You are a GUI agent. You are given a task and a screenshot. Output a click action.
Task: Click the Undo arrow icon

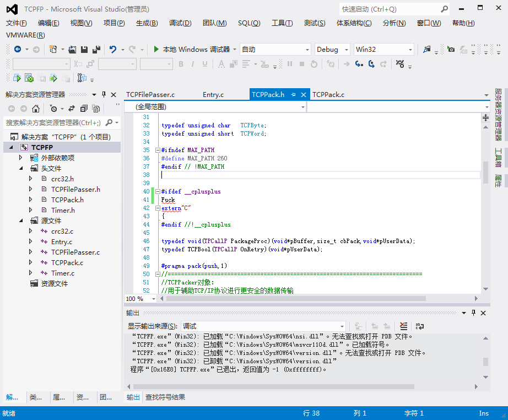click(113, 50)
